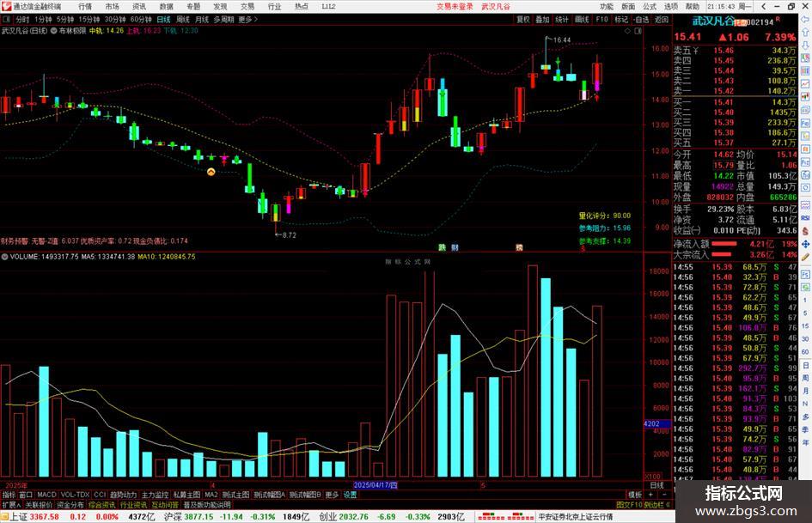Click the orange caret signal marker on chart
This screenshot has width=812, height=523.
(211, 172)
